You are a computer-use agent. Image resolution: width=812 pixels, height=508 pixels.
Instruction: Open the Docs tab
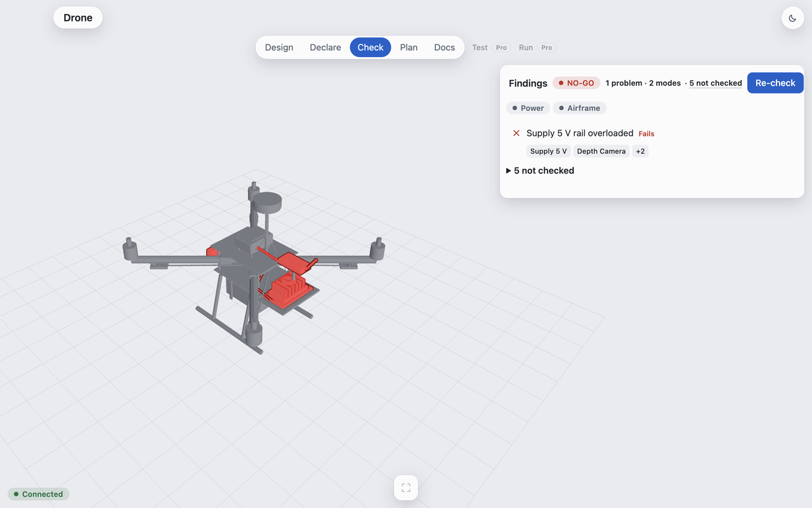point(445,48)
